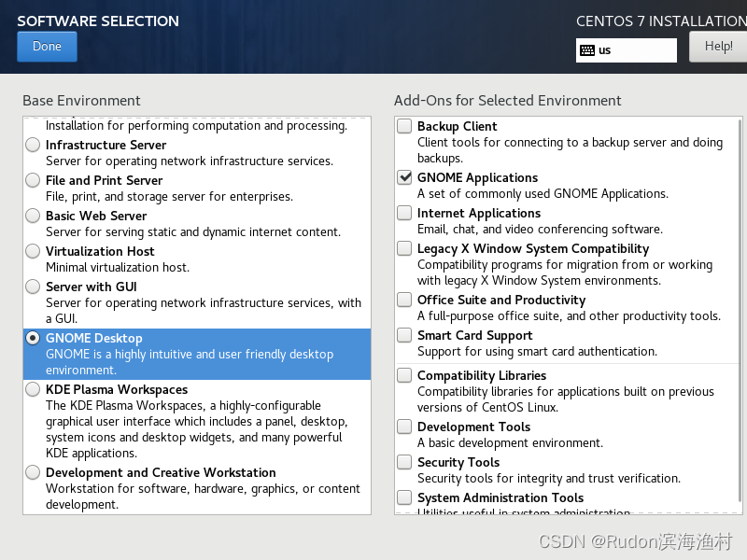Click 'Server for operating network infrastructure services.' text
This screenshot has width=747, height=560.
click(190, 161)
